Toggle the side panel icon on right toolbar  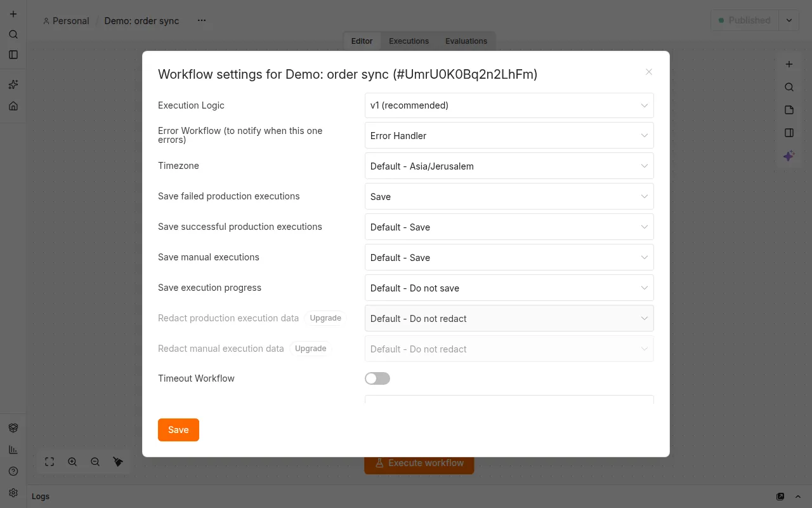tap(789, 133)
